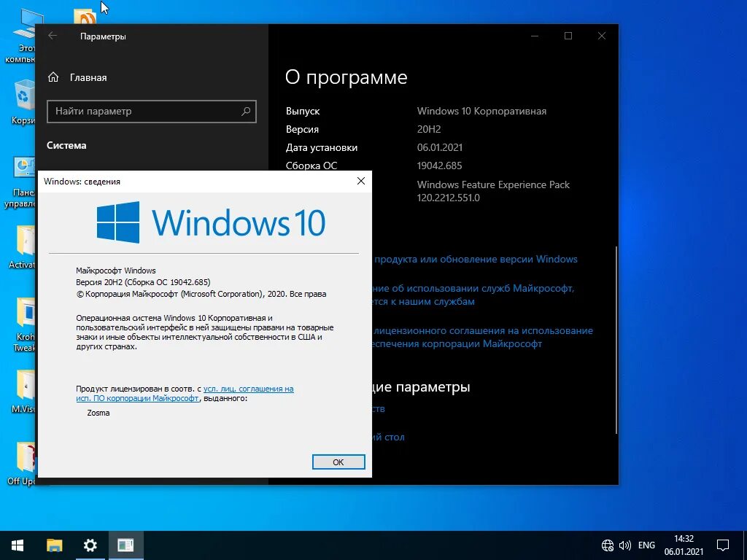Open the notification center icon
This screenshot has height=560, width=747.
(723, 545)
